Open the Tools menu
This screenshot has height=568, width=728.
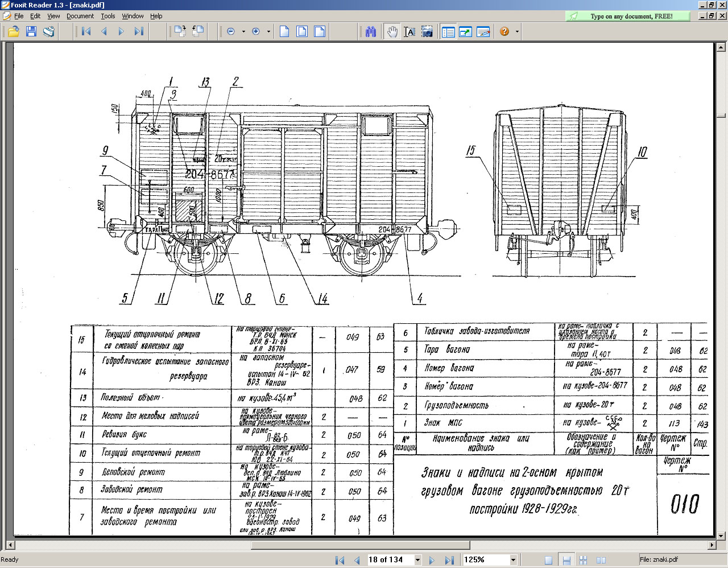coord(108,16)
